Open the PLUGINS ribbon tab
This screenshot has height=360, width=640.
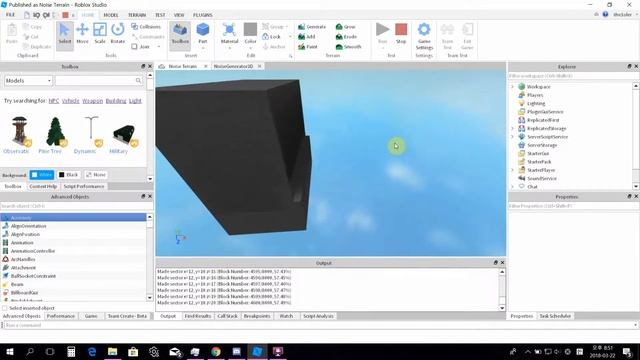coord(203,15)
